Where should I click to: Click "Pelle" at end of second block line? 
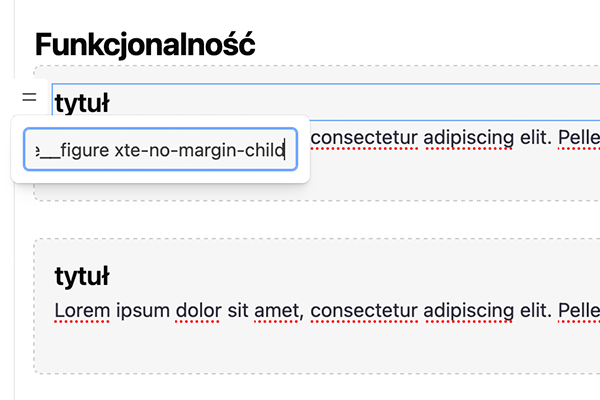point(581,310)
